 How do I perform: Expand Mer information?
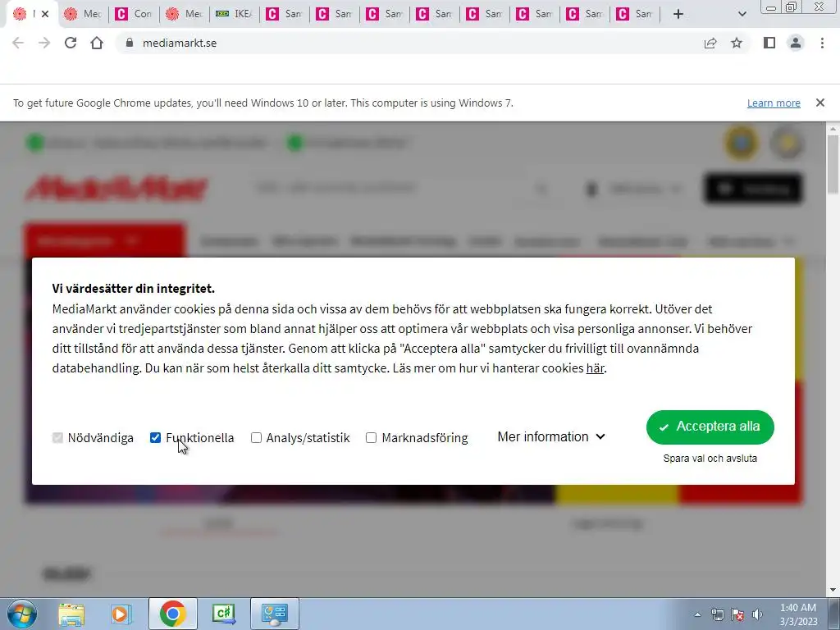pos(551,436)
